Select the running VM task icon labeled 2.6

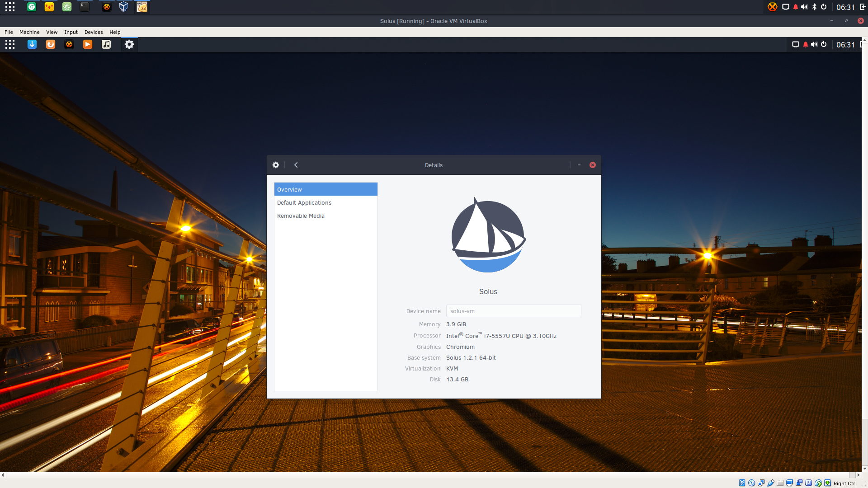[142, 7]
